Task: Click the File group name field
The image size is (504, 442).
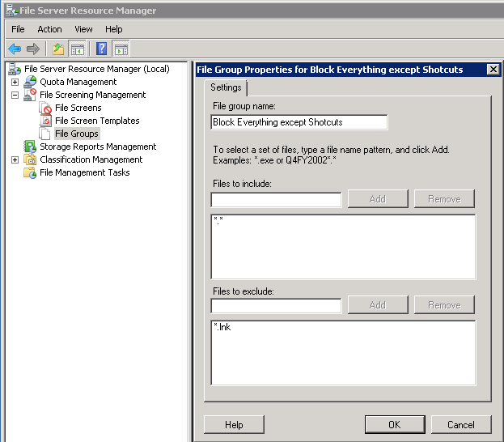Action: [299, 122]
